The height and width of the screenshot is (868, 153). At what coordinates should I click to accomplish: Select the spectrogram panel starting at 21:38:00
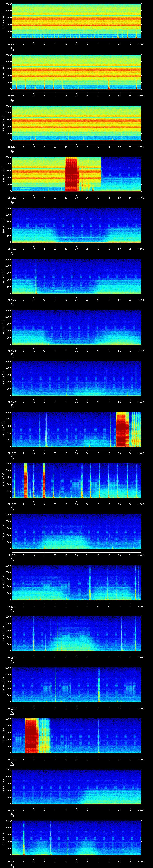click(x=77, y=72)
